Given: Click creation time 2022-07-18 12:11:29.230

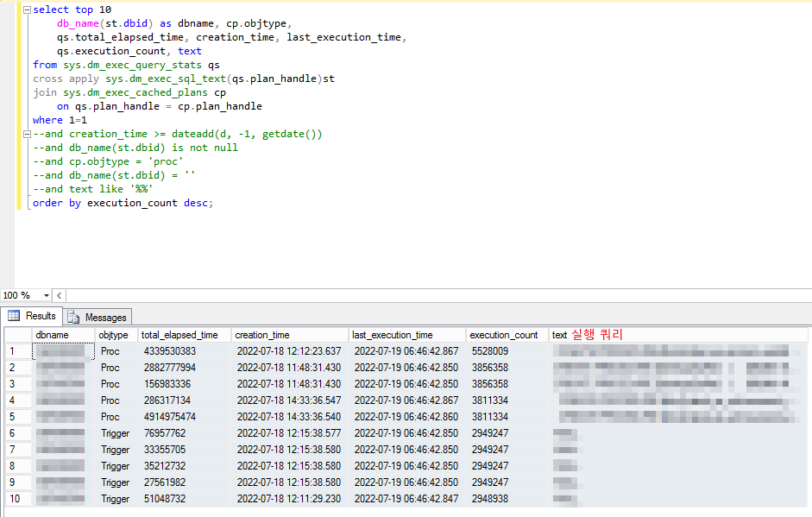Looking at the screenshot, I should (289, 499).
